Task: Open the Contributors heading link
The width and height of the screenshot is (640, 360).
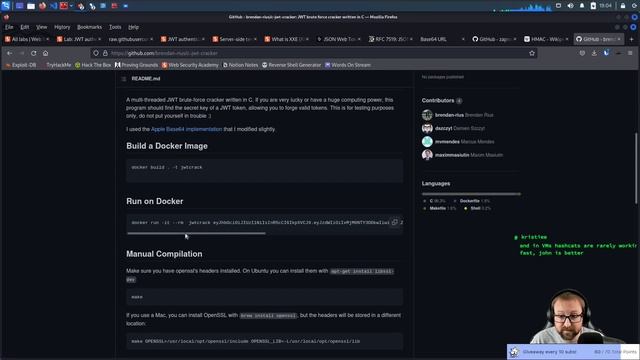Action: [x=438, y=100]
